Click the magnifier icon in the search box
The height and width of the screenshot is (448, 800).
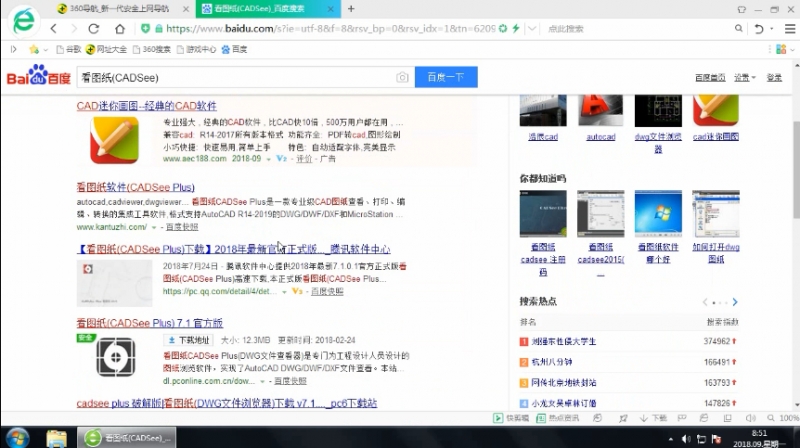pos(738,29)
